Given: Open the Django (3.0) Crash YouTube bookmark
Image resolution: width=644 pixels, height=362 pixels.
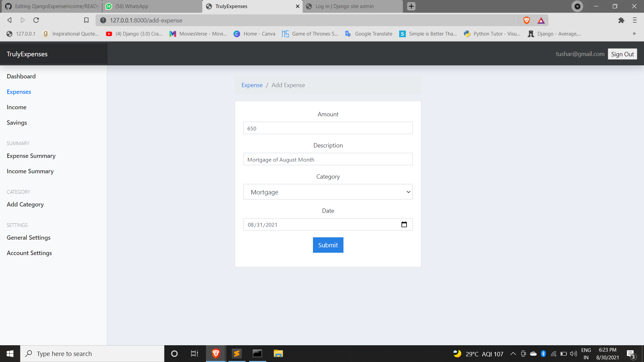Looking at the screenshot, I should tap(134, 34).
